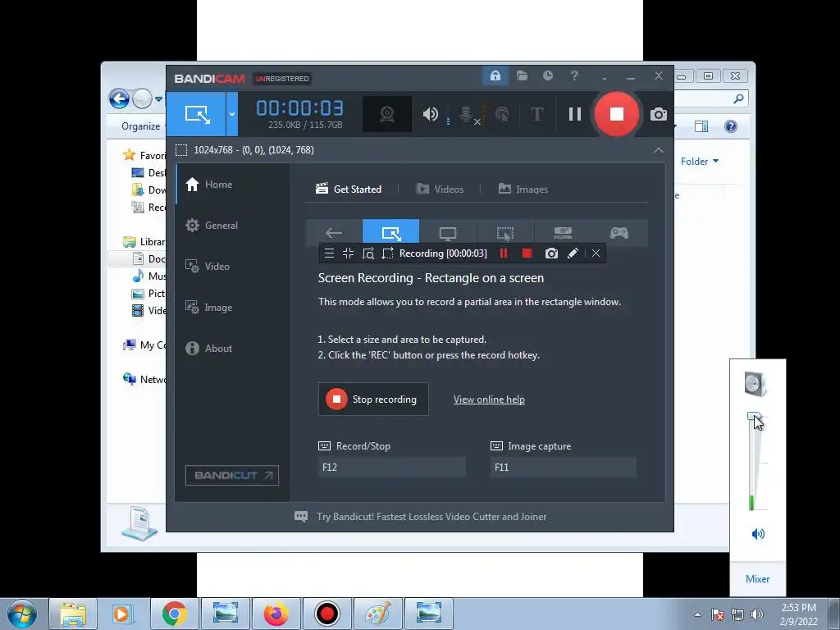Click the Explorer Back navigation button
The image size is (840, 630).
119,98
